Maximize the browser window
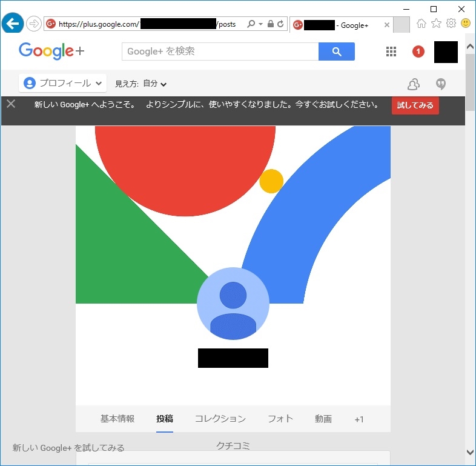This screenshot has width=476, height=466. coord(434,9)
